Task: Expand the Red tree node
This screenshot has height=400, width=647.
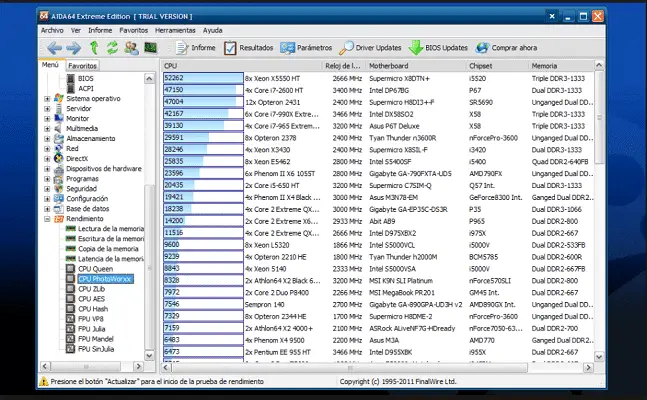Action: (x=47, y=149)
